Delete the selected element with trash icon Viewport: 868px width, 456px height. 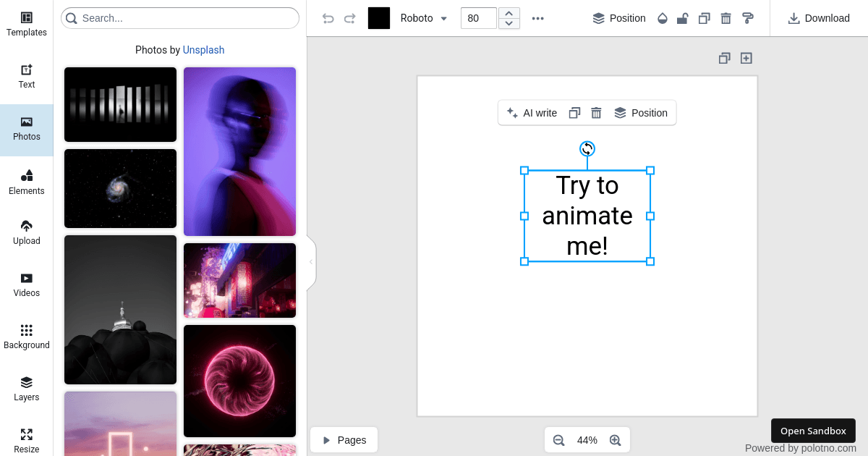(x=726, y=18)
